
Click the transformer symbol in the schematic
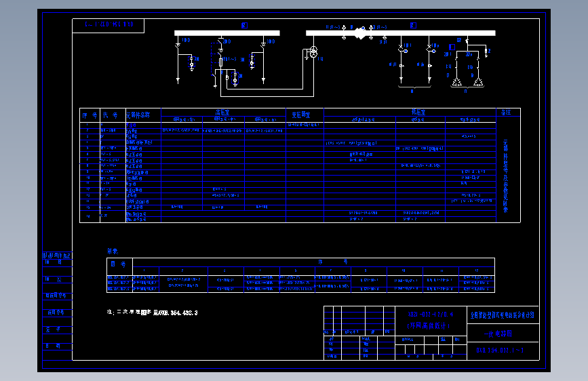313,52
